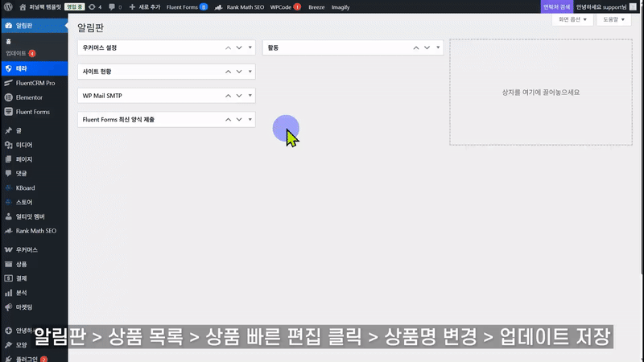
Task: Click the 분석 bar chart icon
Action: pyautogui.click(x=9, y=293)
